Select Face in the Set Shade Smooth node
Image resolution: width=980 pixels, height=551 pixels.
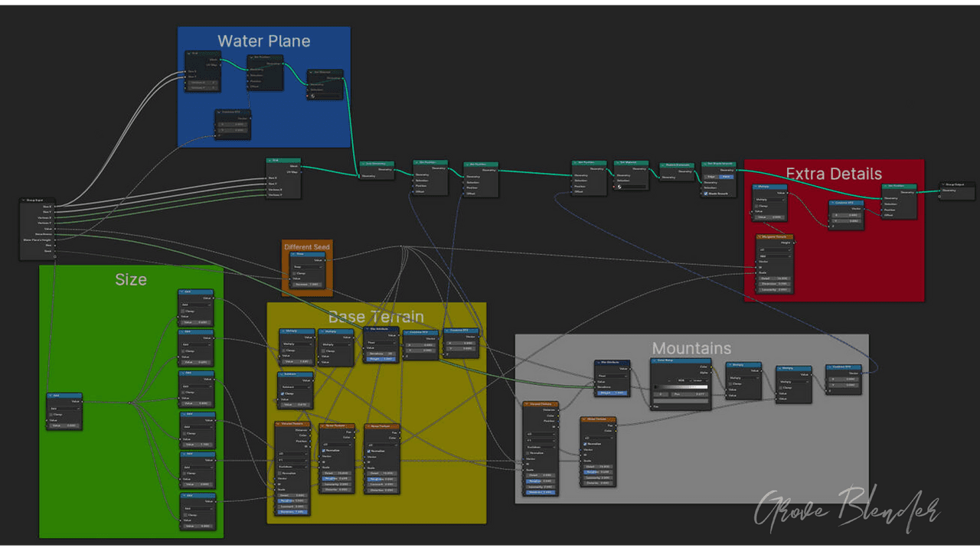[x=727, y=176]
